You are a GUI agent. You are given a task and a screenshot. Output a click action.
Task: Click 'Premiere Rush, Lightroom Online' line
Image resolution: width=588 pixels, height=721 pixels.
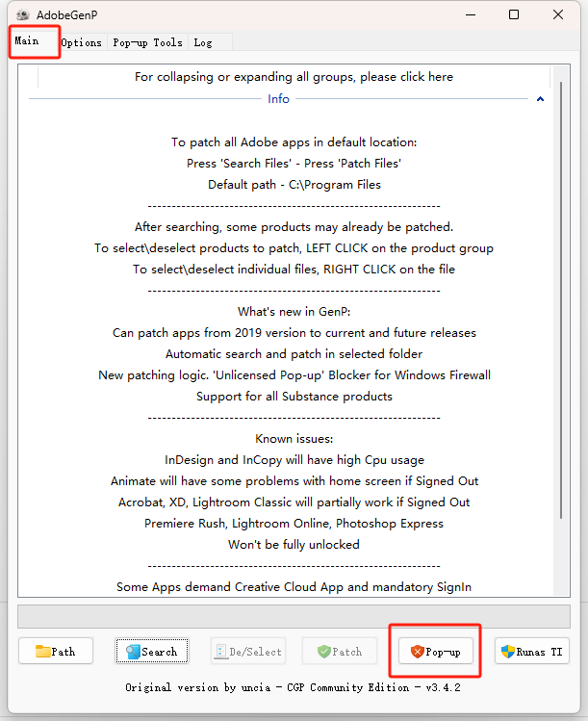[294, 524]
